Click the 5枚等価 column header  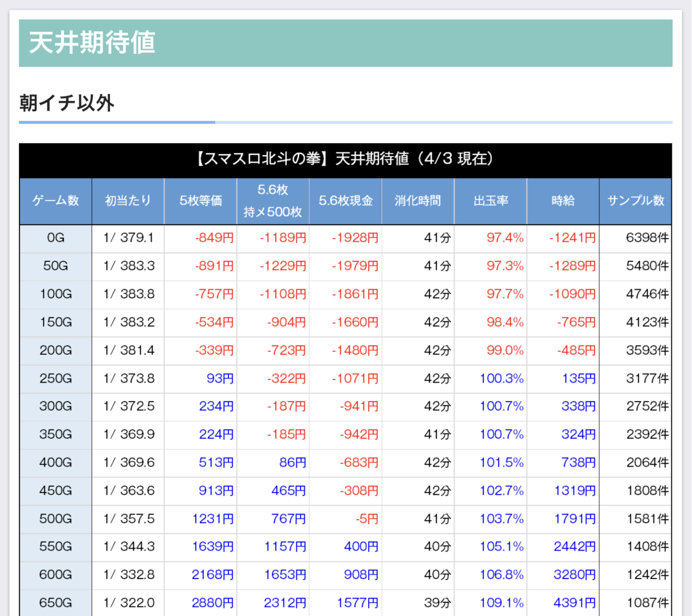pos(201,201)
